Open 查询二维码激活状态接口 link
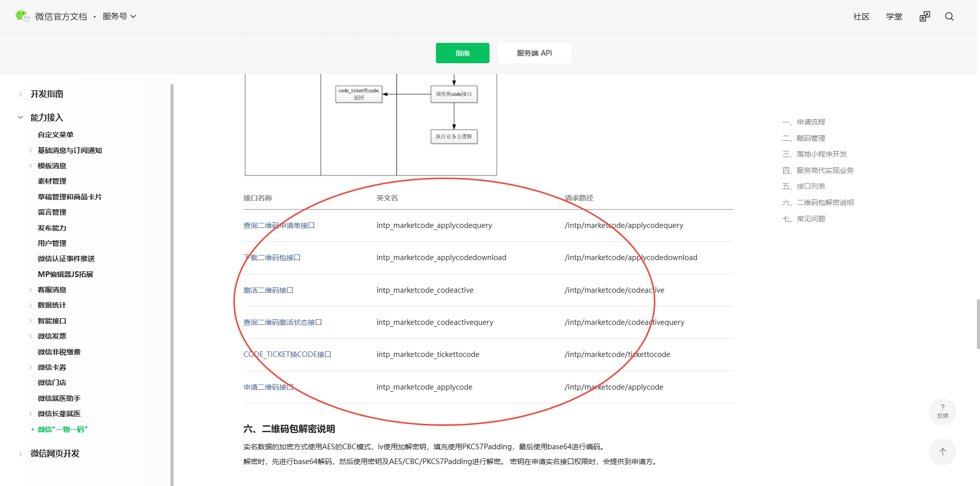 tap(283, 322)
